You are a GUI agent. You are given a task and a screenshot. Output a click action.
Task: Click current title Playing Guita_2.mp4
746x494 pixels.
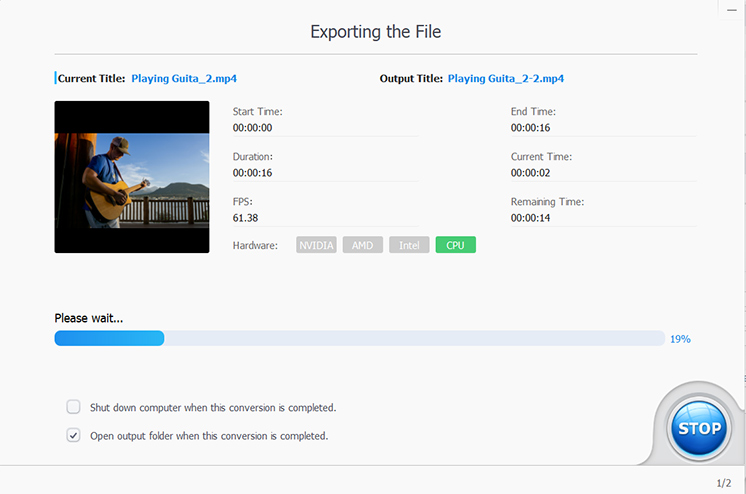click(x=184, y=79)
